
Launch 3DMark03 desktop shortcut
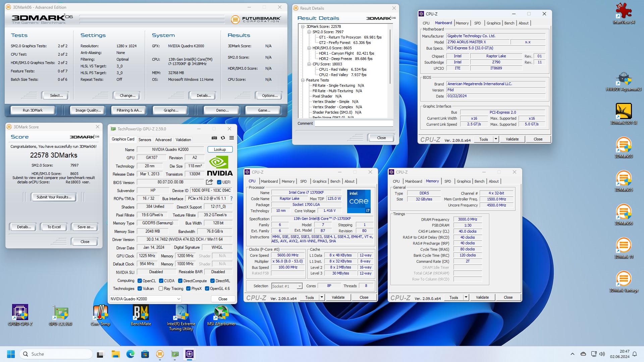tap(624, 147)
